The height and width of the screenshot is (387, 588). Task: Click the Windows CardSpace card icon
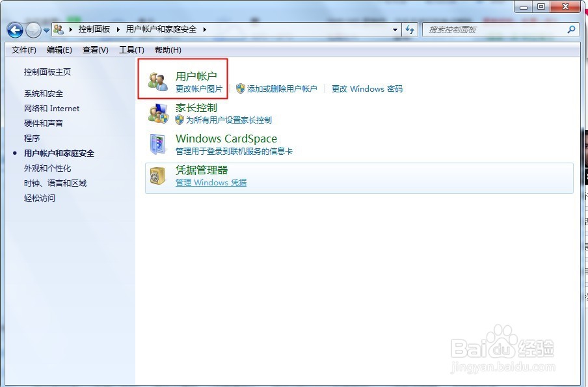(158, 144)
